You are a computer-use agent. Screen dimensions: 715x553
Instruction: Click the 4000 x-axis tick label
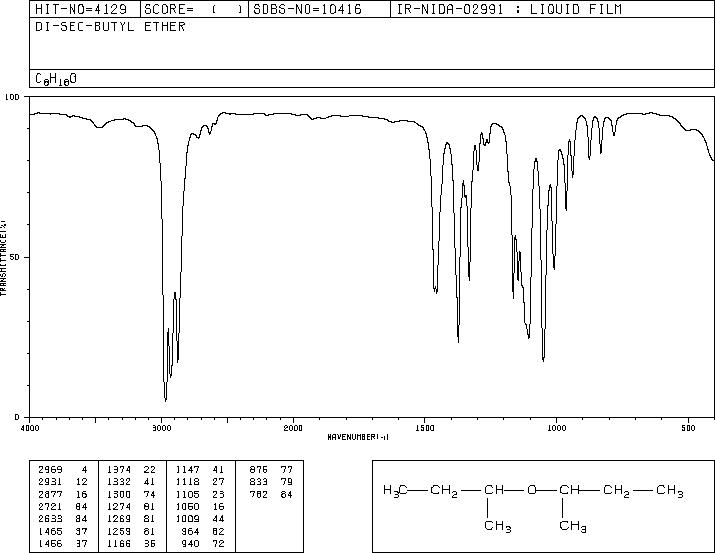[30, 428]
